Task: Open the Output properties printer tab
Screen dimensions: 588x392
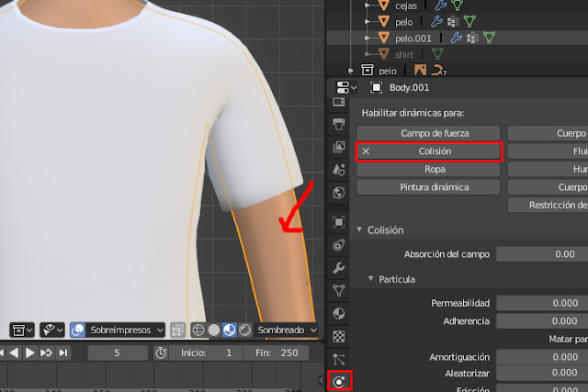Action: coord(339,124)
